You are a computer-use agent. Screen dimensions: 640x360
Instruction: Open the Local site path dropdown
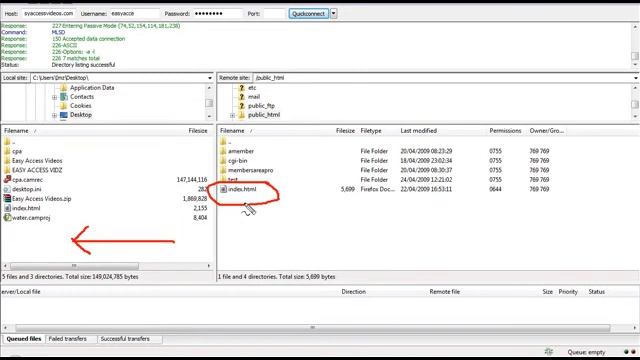[210, 78]
